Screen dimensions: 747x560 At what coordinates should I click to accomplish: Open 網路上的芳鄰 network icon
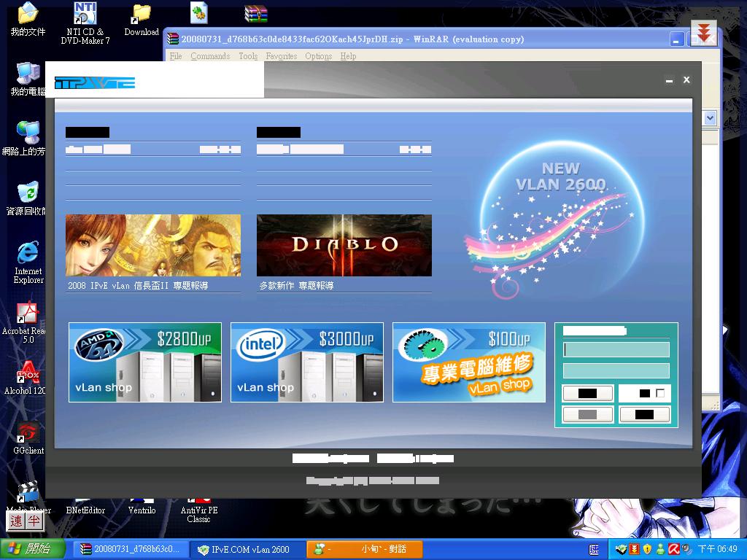click(x=24, y=138)
